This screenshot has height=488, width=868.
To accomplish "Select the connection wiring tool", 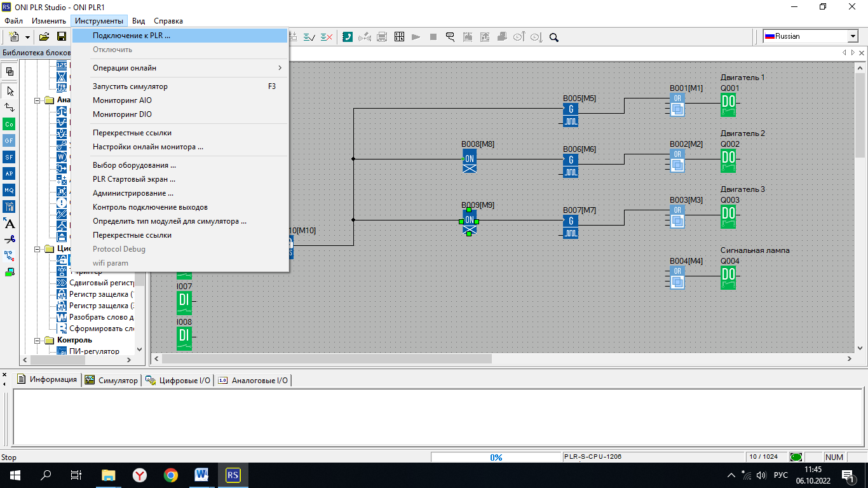I will [x=10, y=107].
